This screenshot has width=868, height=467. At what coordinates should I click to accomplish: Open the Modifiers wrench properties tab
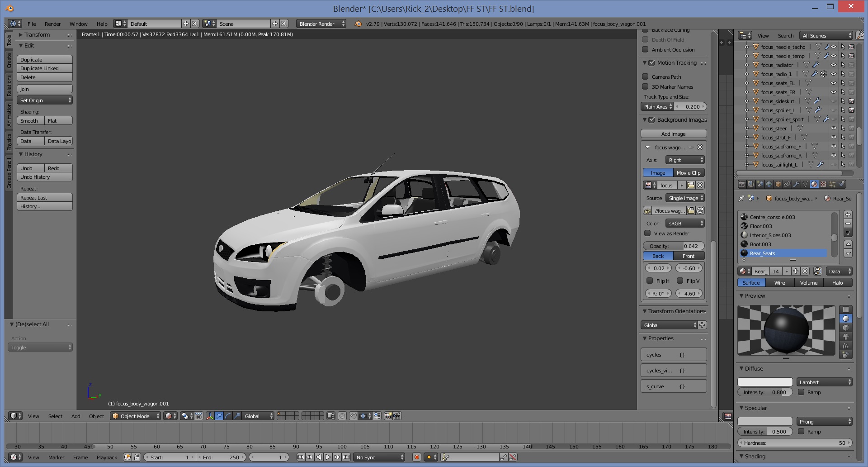796,184
